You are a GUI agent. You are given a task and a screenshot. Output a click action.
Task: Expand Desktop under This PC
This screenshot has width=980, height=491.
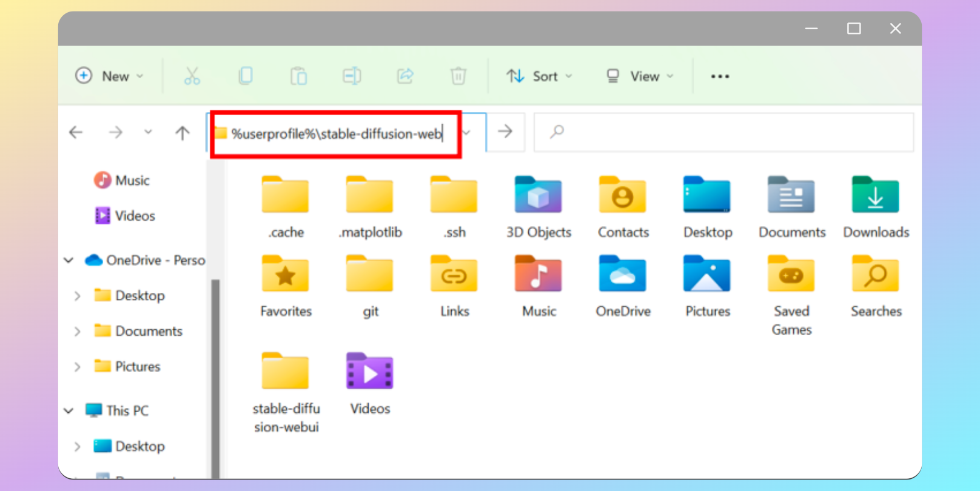[78, 446]
